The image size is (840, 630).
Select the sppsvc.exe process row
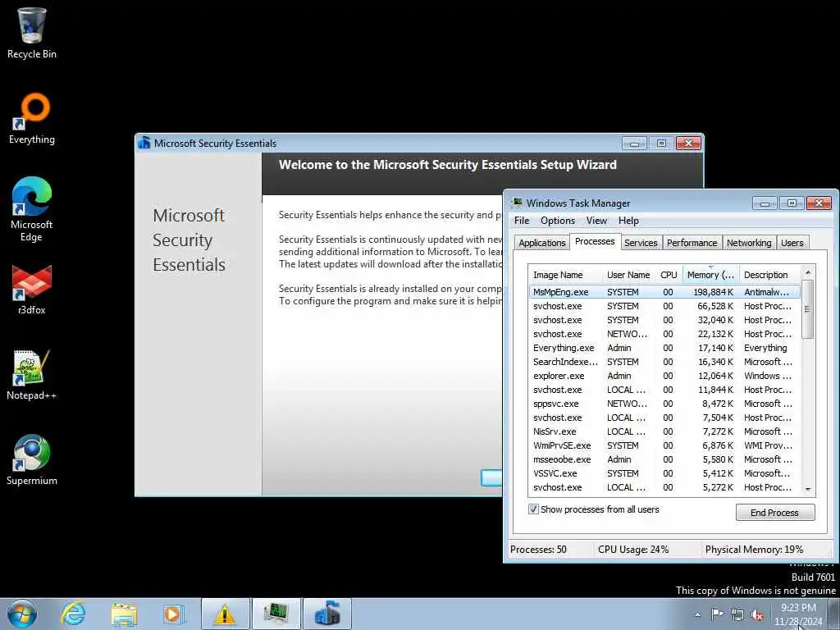click(x=664, y=404)
